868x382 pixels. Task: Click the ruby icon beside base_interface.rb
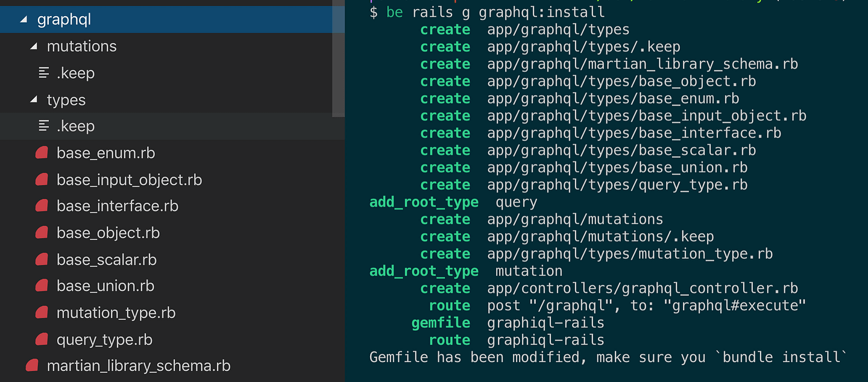[x=42, y=206]
